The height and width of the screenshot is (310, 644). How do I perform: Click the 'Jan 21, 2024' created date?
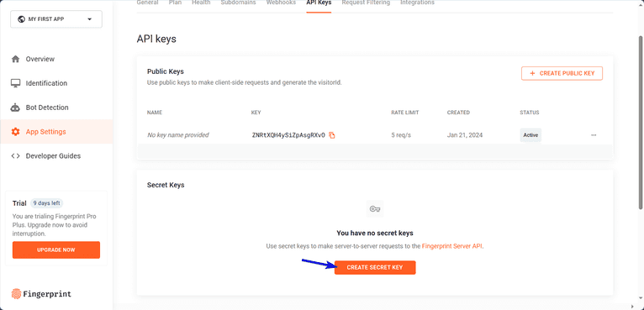(465, 135)
